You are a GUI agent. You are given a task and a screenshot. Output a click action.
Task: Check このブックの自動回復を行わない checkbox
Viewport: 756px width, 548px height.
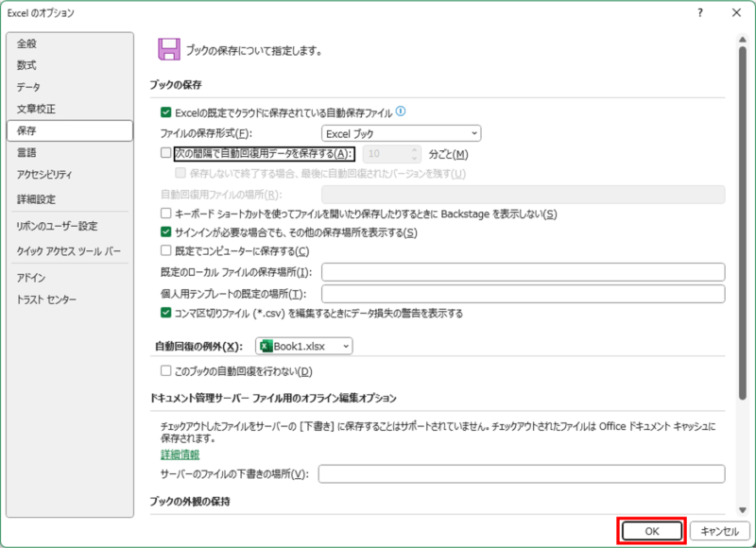(166, 370)
